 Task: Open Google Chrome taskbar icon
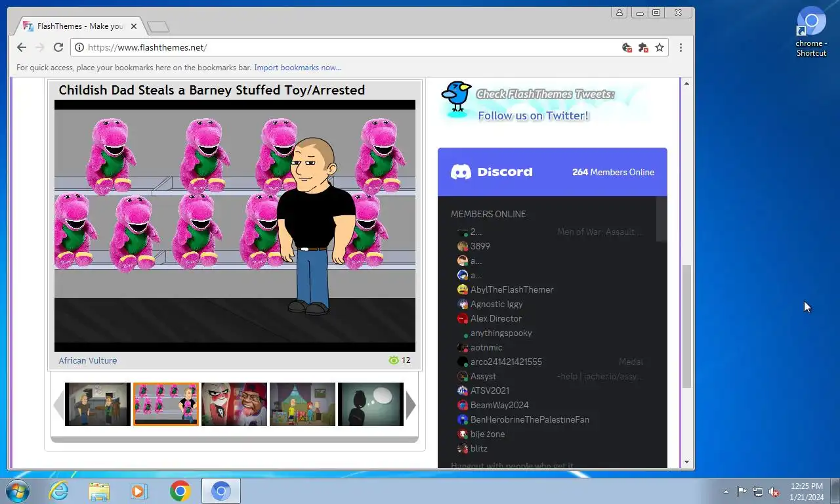pos(180,491)
